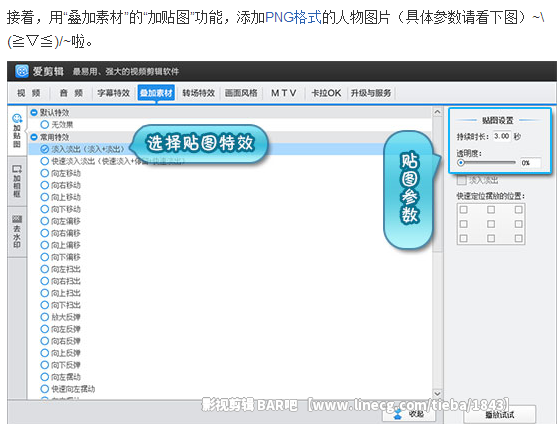Tick bottom-center quick position checkbox
Image resolution: width=557 pixels, height=424 pixels.
491,238
